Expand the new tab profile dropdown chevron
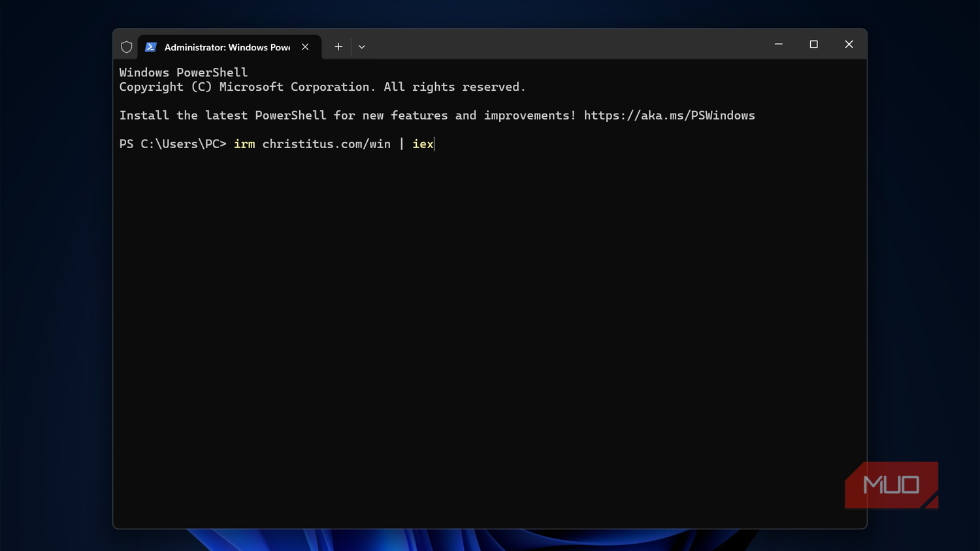Screen dimensions: 980x551 (362, 47)
